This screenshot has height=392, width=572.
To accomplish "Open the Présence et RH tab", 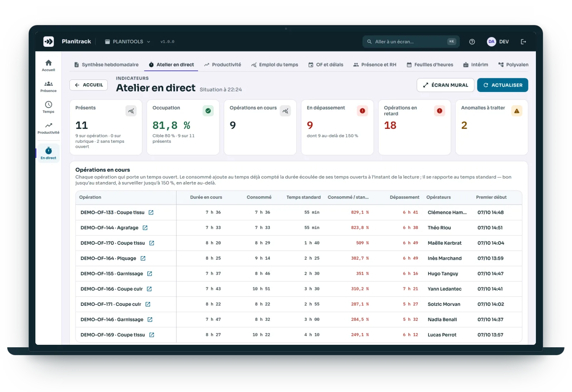I will pyautogui.click(x=375, y=65).
